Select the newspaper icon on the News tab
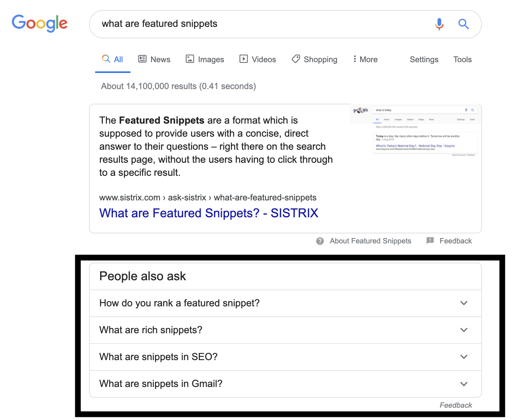The height and width of the screenshot is (420, 518). coord(142,59)
